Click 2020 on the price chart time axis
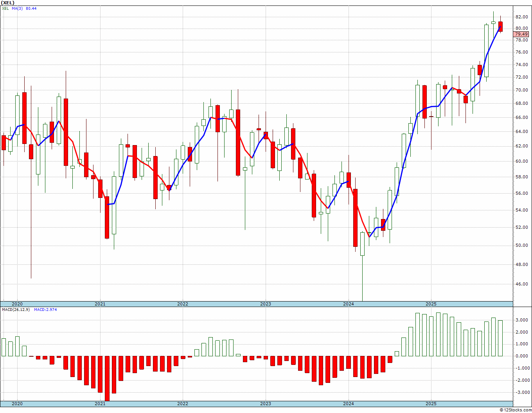 click(17, 304)
